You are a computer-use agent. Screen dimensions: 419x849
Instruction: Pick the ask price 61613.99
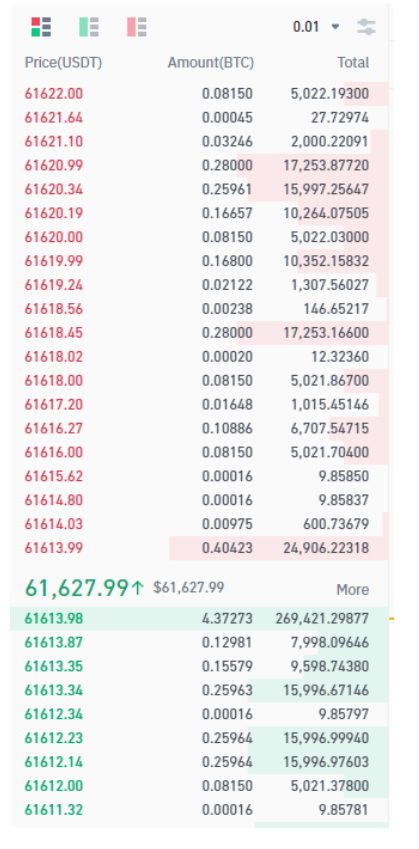click(54, 548)
